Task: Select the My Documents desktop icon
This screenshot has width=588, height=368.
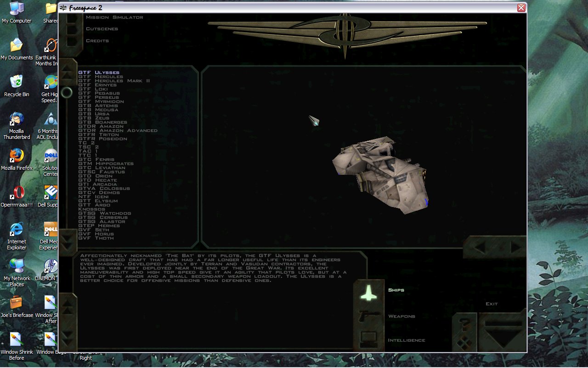Action: click(x=17, y=49)
